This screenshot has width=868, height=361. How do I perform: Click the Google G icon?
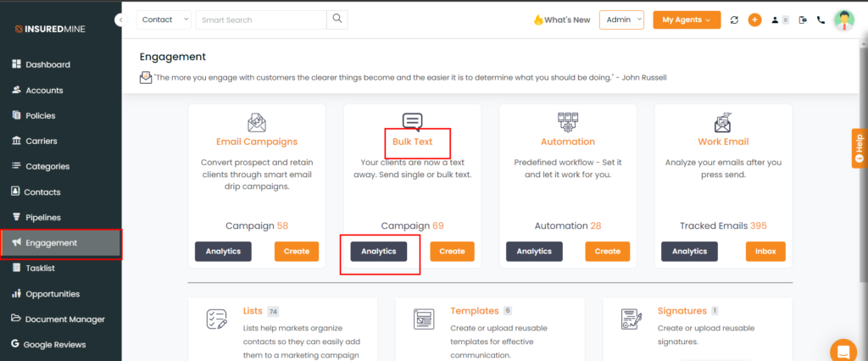[x=15, y=344]
